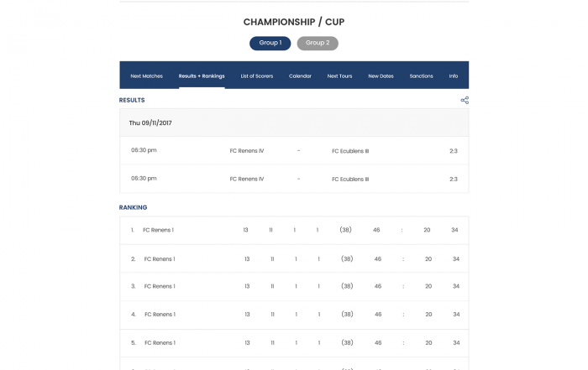
Task: Click FC Renens IV in first result row
Action: click(247, 151)
